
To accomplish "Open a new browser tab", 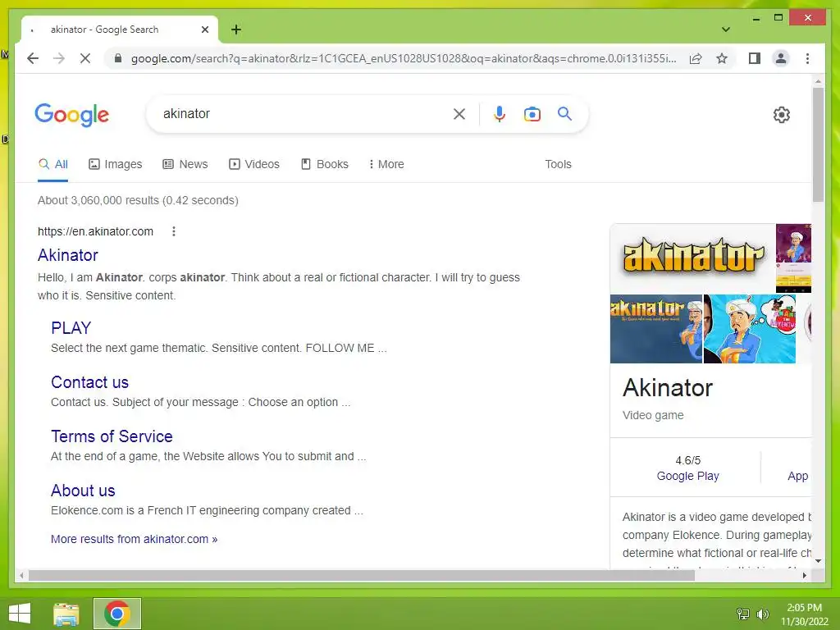I will [x=235, y=30].
